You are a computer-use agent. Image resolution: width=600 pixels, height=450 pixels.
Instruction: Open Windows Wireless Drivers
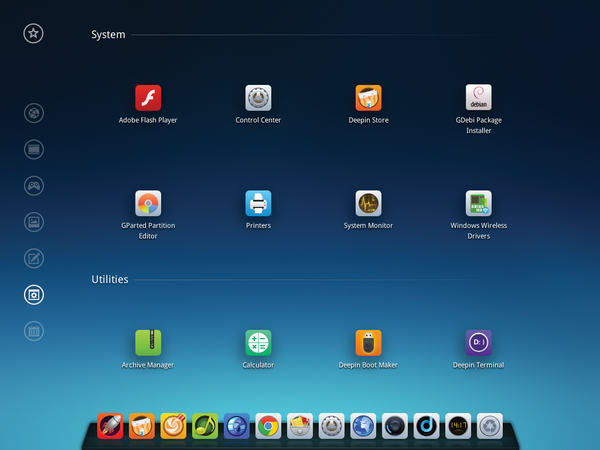[479, 203]
